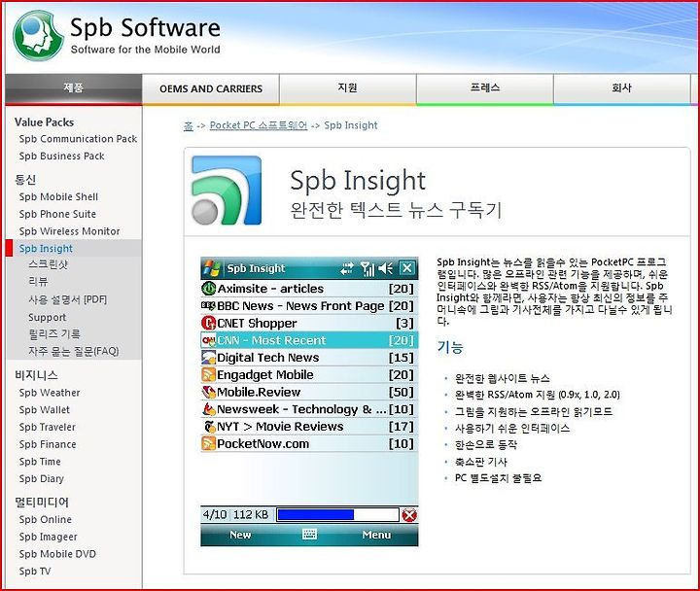Click the Digital Tech News feed icon

click(208, 358)
